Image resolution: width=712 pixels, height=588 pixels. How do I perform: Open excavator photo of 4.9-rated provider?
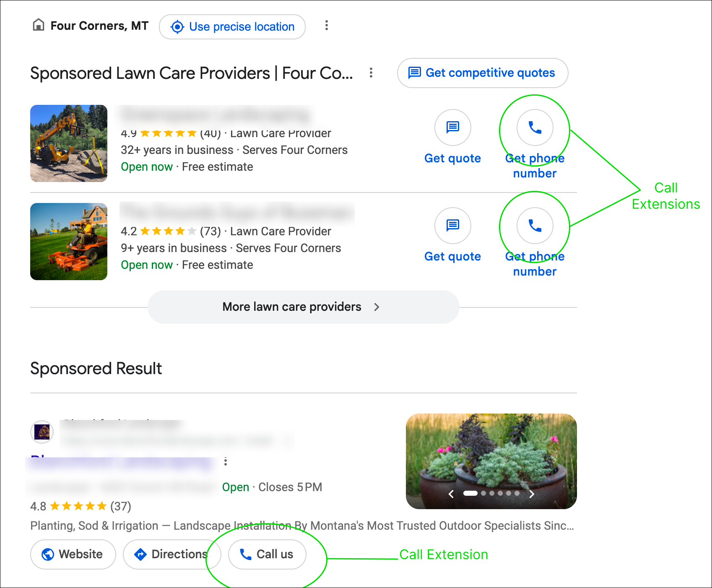coord(69,143)
